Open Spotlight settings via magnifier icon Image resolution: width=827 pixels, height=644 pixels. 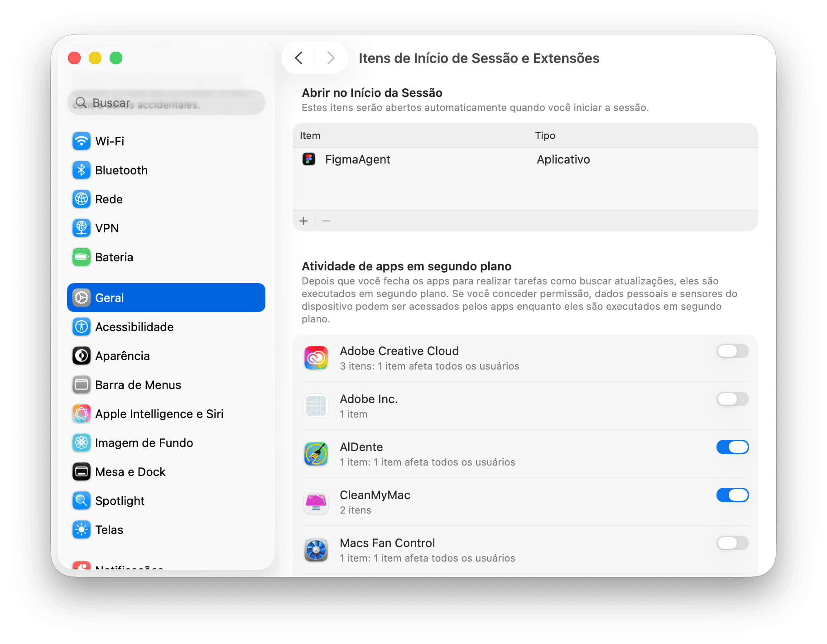(x=82, y=500)
